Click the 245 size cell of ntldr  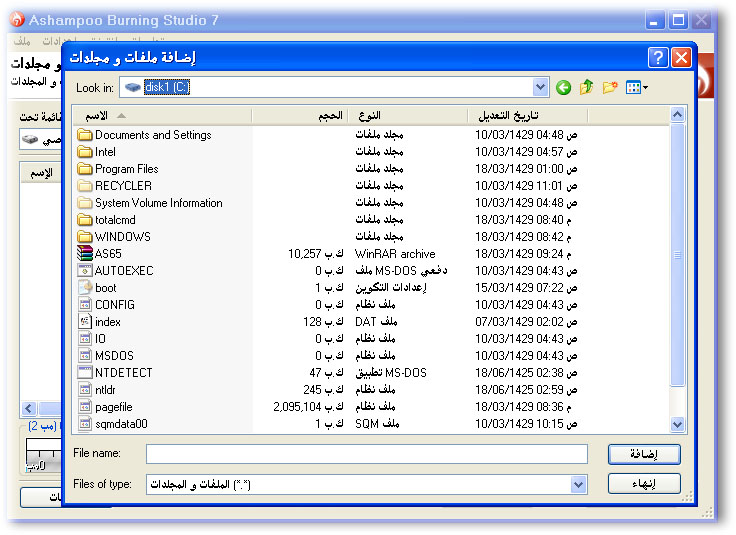pyautogui.click(x=323, y=390)
